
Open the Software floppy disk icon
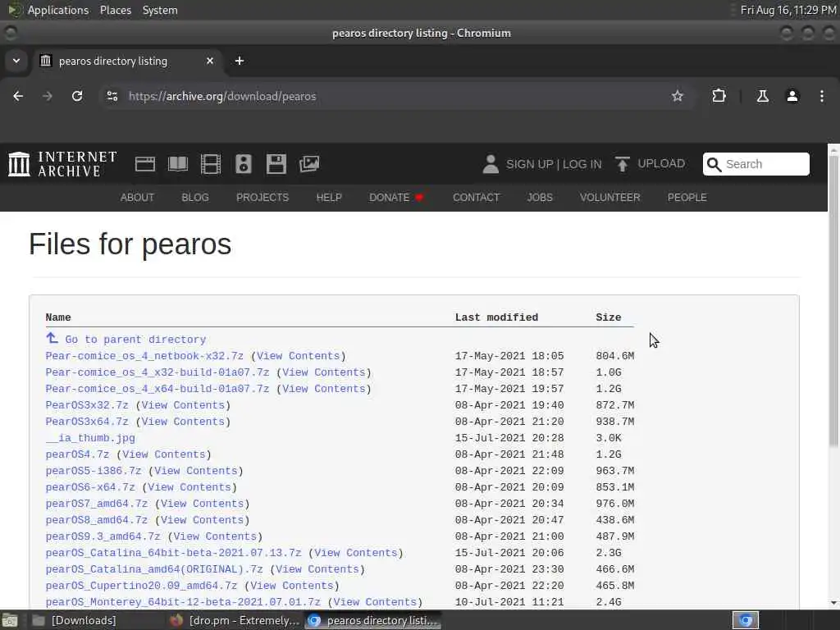[x=276, y=164]
